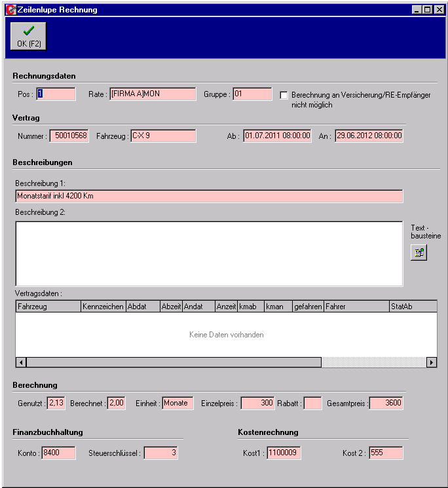Enable Berechnung an Versicherung nicht möglich checkbox
This screenshot has height=488, width=448.
pyautogui.click(x=284, y=95)
